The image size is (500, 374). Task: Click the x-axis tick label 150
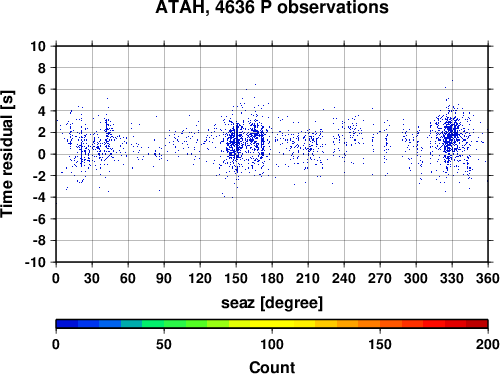(236, 278)
